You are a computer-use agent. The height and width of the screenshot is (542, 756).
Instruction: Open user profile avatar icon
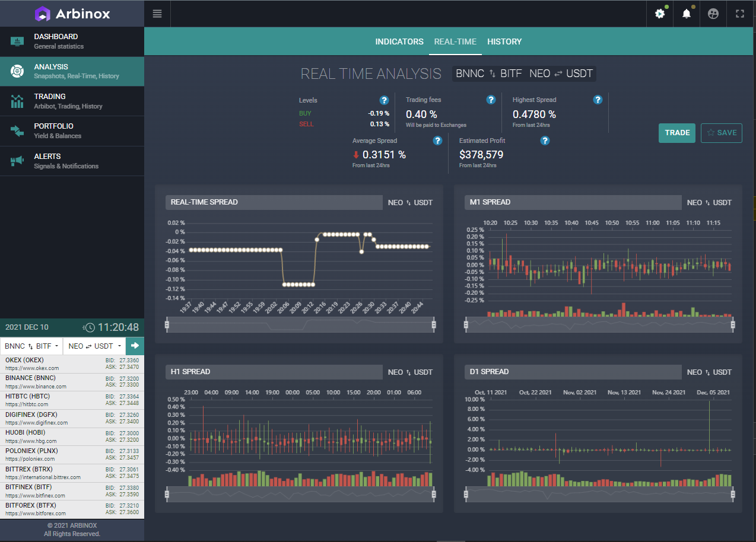[713, 14]
